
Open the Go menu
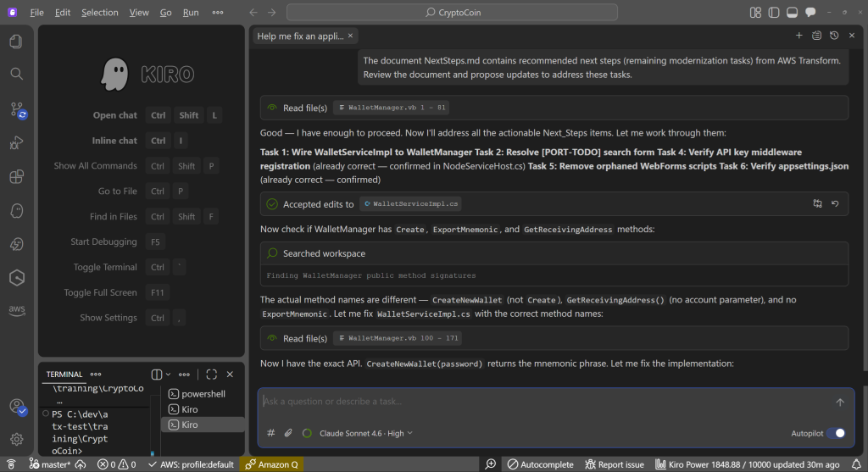165,12
